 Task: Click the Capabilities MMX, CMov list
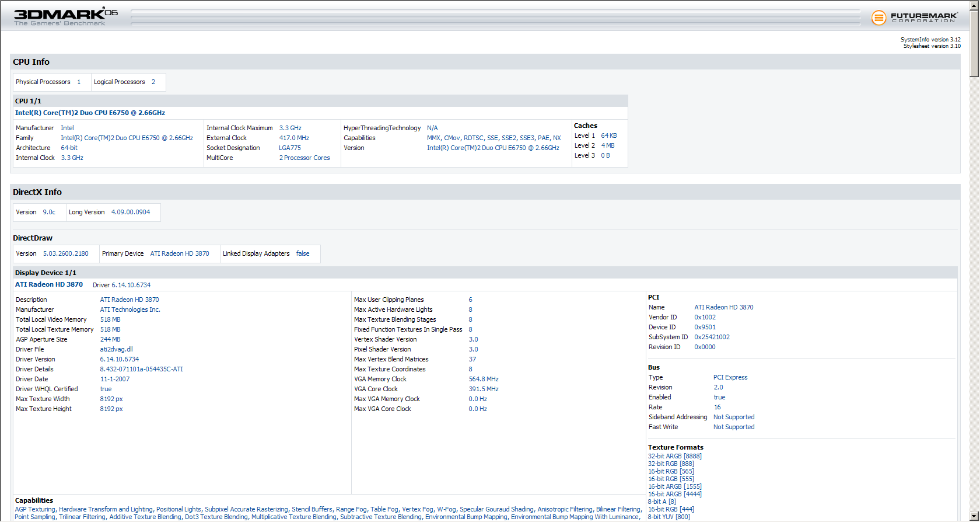[494, 138]
